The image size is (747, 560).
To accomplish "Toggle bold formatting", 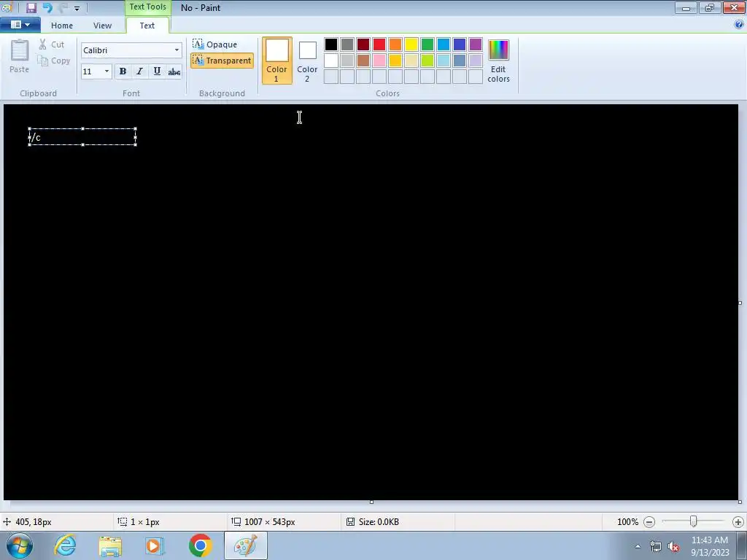I will pos(123,71).
